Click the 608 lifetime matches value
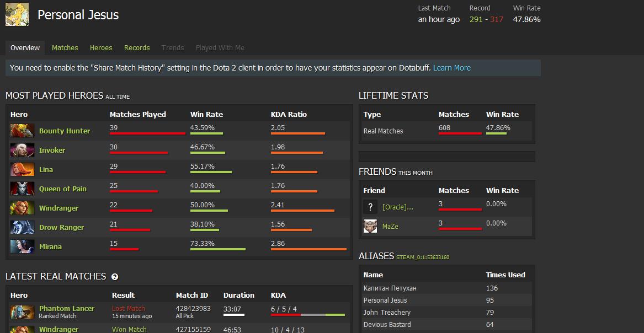 pyautogui.click(x=444, y=127)
